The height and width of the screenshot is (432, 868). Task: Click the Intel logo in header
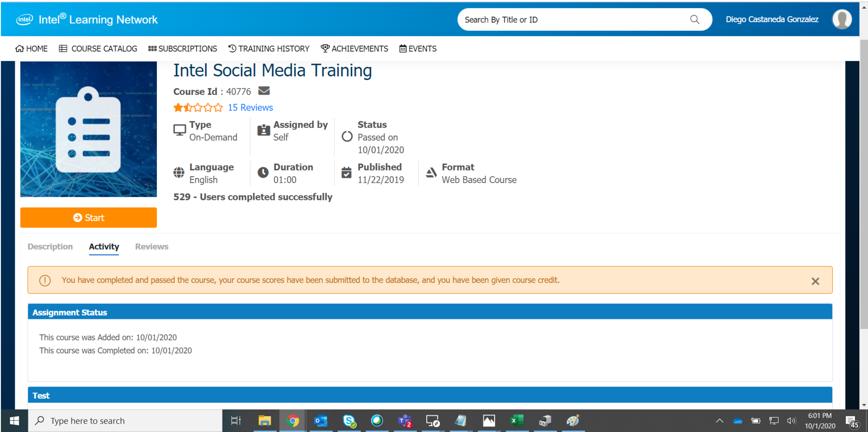click(x=25, y=19)
